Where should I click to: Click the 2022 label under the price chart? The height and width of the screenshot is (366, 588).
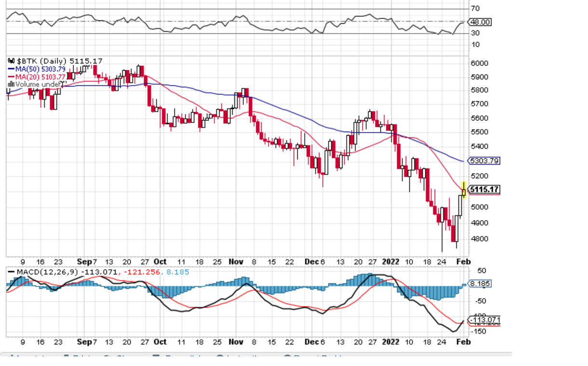point(390,261)
